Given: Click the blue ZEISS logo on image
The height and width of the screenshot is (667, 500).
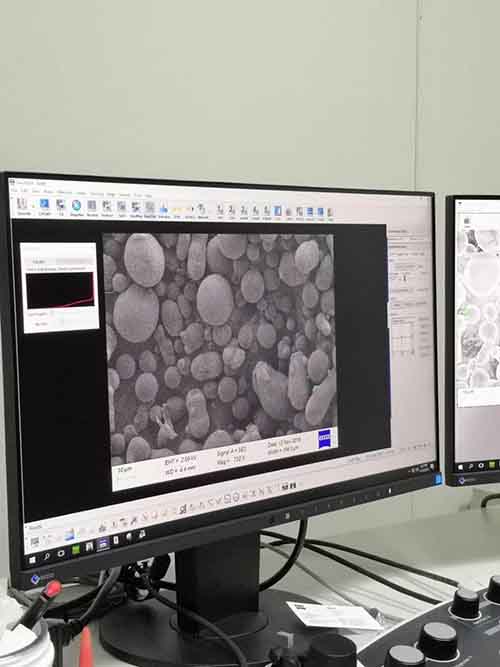Looking at the screenshot, I should tap(324, 438).
